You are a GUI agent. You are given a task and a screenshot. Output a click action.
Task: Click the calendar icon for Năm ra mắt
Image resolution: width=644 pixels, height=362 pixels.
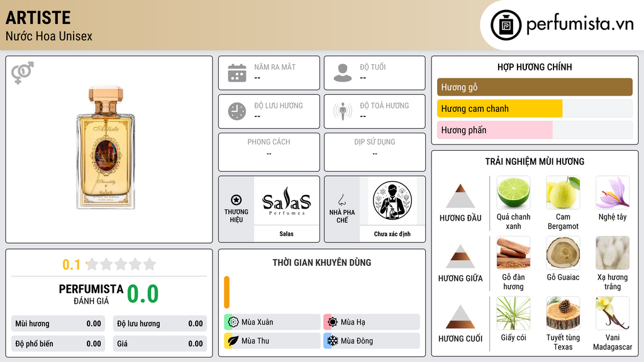click(237, 73)
